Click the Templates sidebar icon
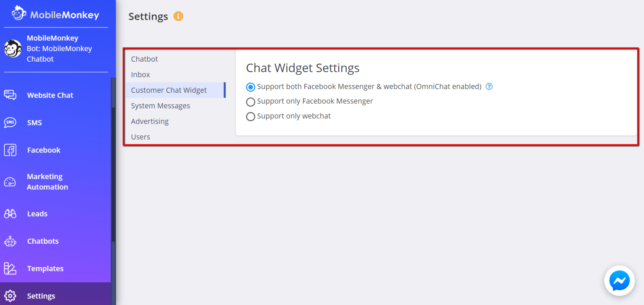Screen dimensions: 644x305 [10, 268]
